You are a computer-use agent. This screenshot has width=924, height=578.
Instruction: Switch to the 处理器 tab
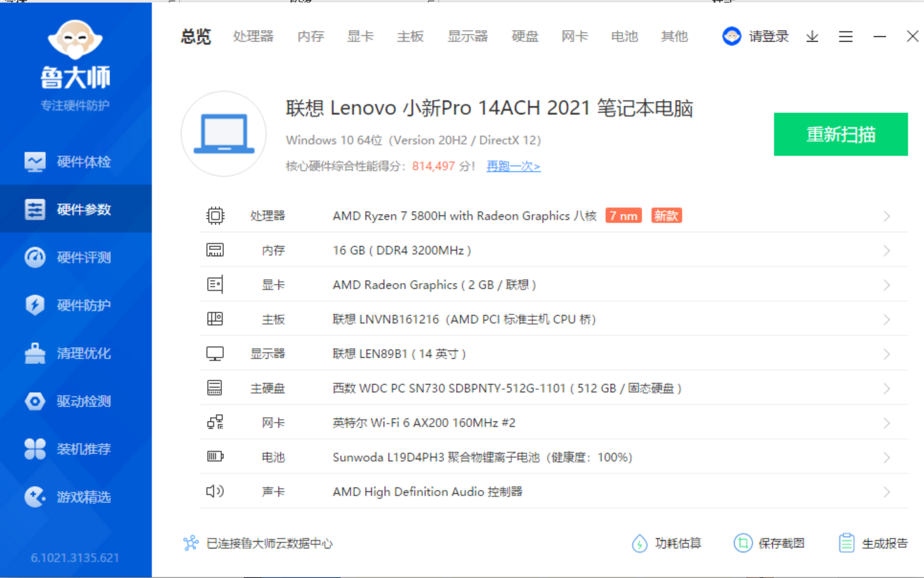coord(253,36)
